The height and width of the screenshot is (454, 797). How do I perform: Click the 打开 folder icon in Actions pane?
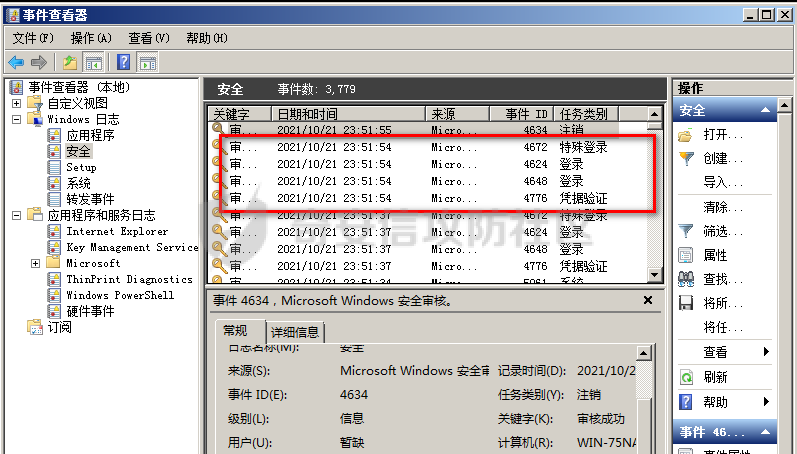(686, 135)
